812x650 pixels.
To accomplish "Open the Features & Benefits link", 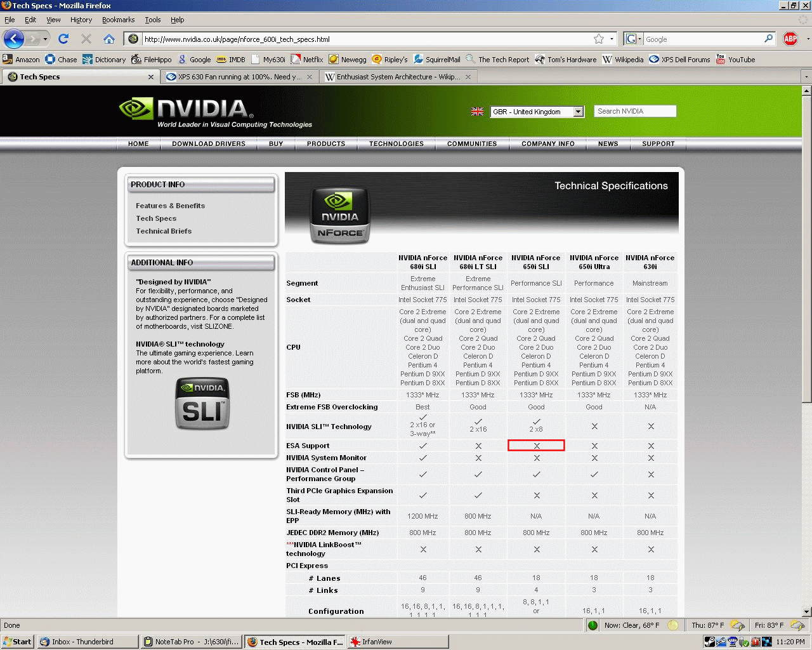I will [170, 206].
